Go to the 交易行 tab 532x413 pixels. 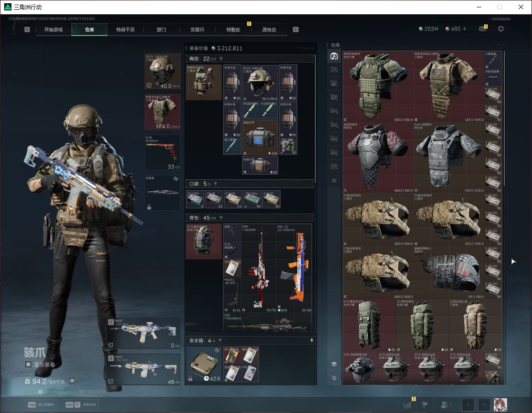(197, 29)
